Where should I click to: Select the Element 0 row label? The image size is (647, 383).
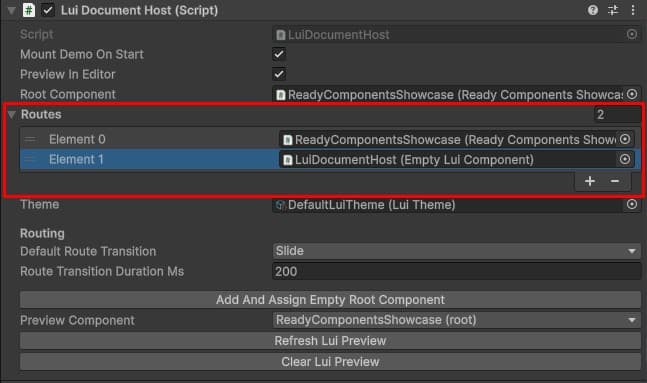(77, 139)
